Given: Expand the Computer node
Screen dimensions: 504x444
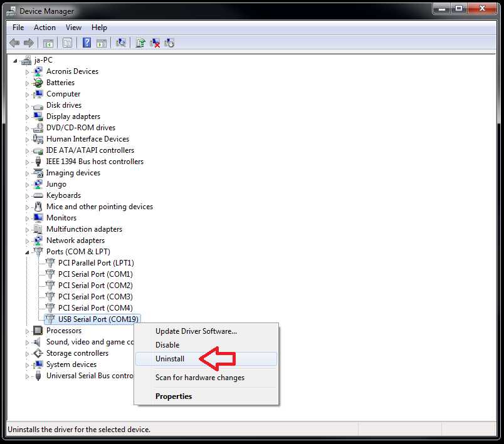Looking at the screenshot, I should click(x=27, y=95).
